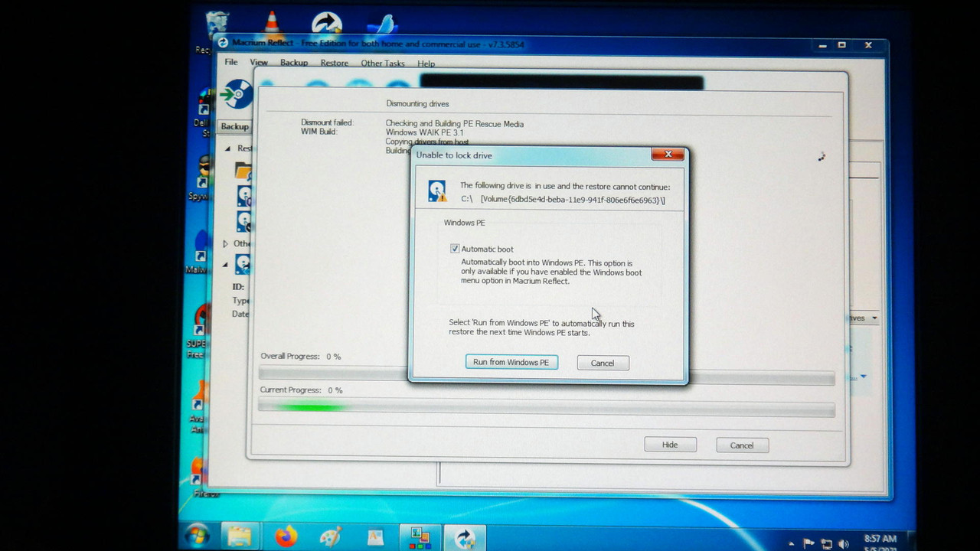The image size is (980, 551).
Task: Click the 'Windows WAIK PE 3.1' text
Action: (424, 132)
